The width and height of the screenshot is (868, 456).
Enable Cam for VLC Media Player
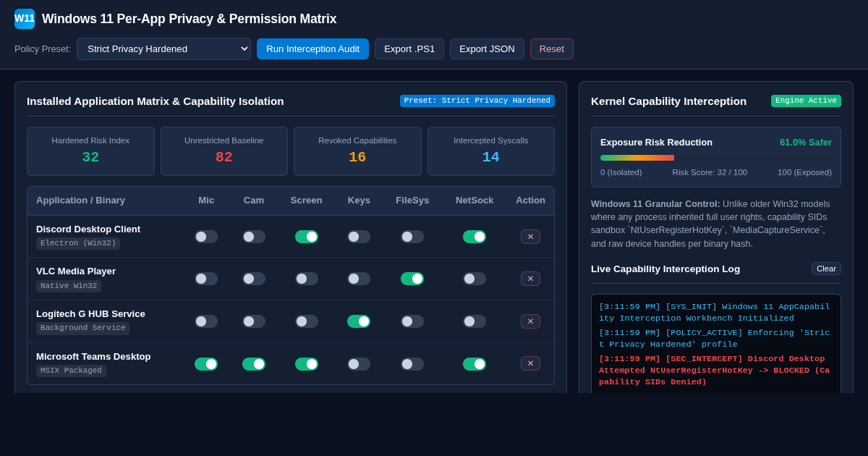[x=254, y=279]
